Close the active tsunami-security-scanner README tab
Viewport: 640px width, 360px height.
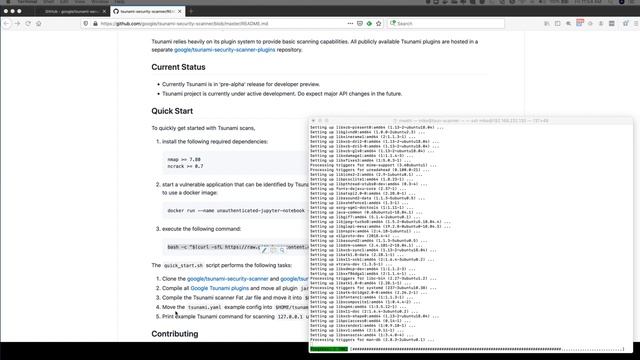[180, 11]
